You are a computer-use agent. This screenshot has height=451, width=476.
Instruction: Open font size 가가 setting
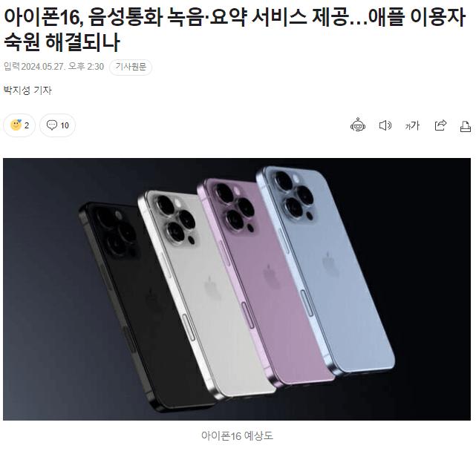pyautogui.click(x=412, y=125)
